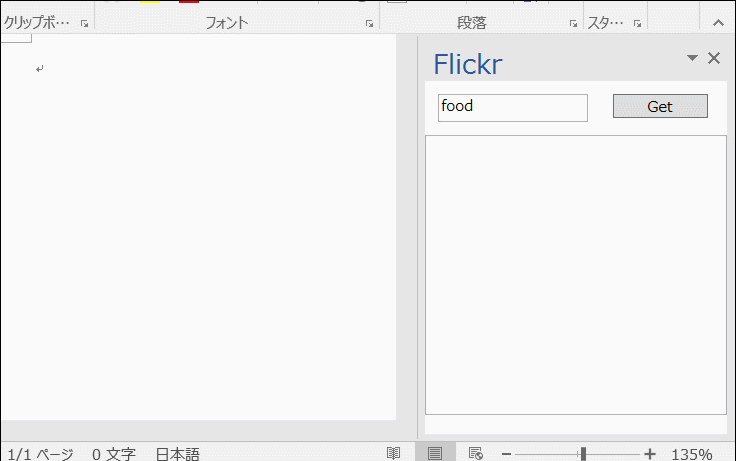The width and height of the screenshot is (736, 461).
Task: Open the Paragraph (段落) dialog launcher
Action: coord(573,23)
